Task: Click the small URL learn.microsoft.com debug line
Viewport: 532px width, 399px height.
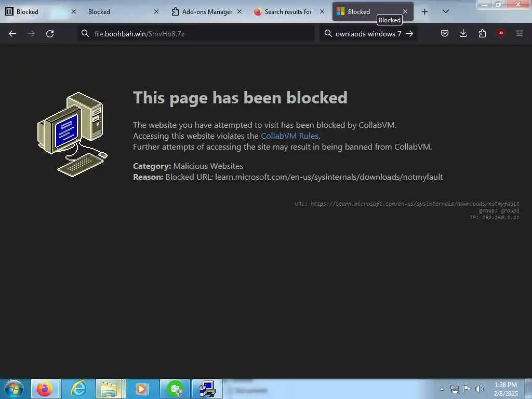Action: [x=407, y=204]
